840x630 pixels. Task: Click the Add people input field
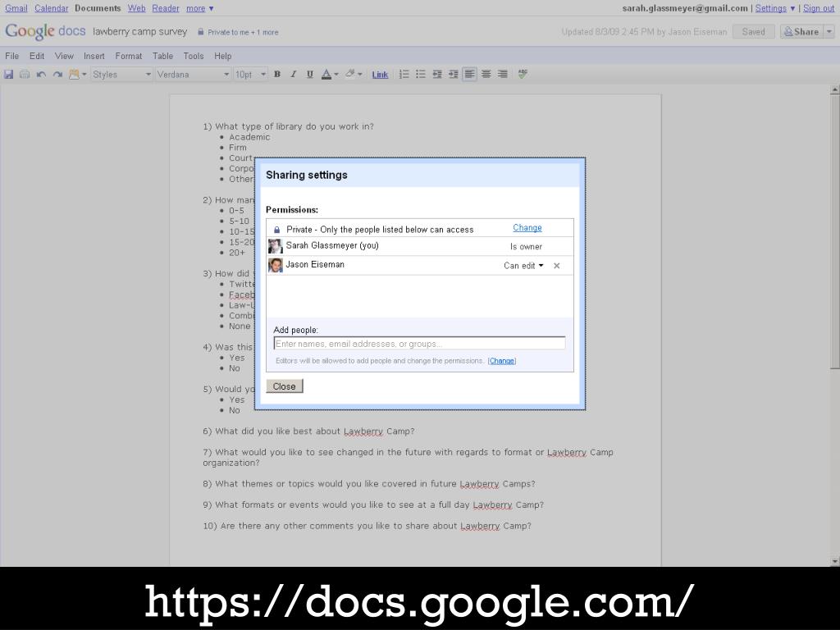tap(419, 344)
